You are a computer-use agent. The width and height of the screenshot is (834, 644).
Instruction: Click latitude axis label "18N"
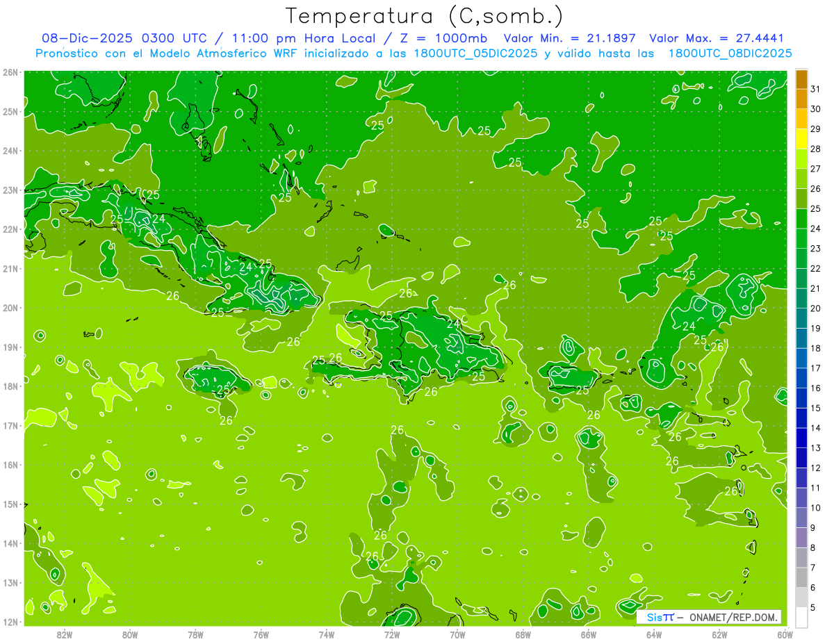(10, 386)
